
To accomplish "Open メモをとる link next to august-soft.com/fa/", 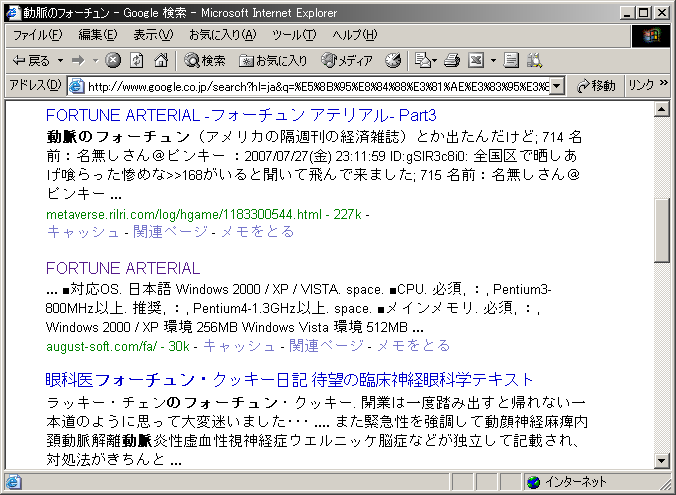I will 414,346.
